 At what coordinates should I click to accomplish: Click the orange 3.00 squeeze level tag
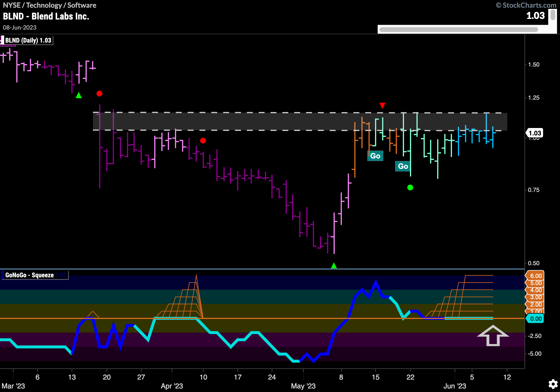(x=535, y=297)
